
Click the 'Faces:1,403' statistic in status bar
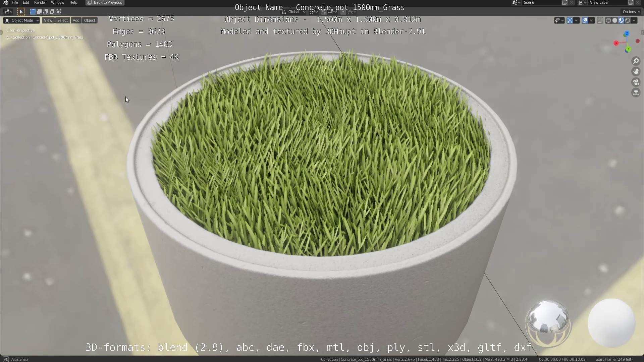[428, 359]
